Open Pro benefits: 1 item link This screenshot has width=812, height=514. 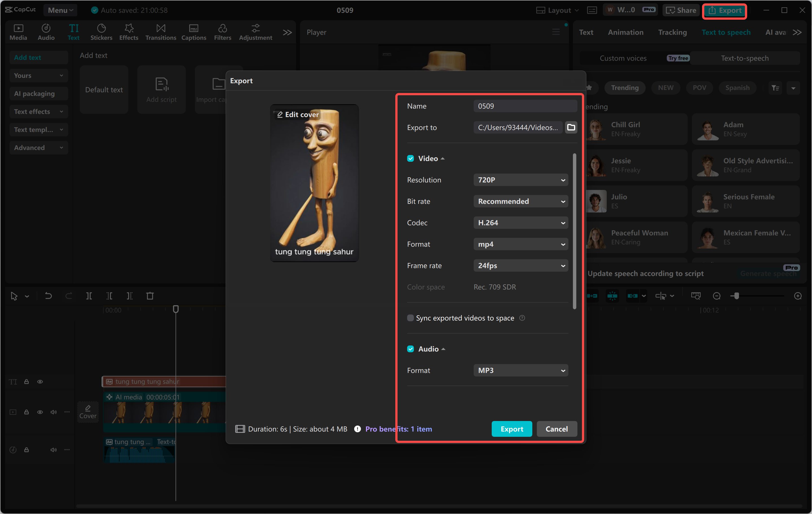399,429
